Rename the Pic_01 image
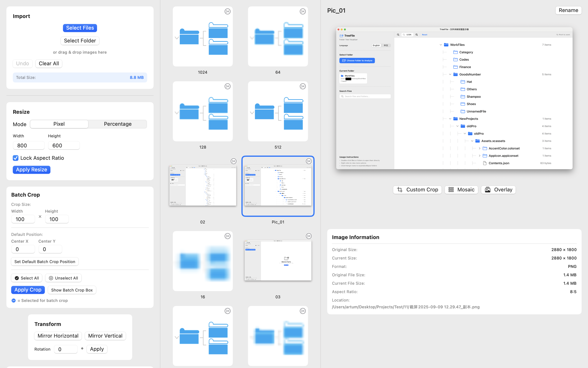This screenshot has width=588, height=368. tap(568, 10)
